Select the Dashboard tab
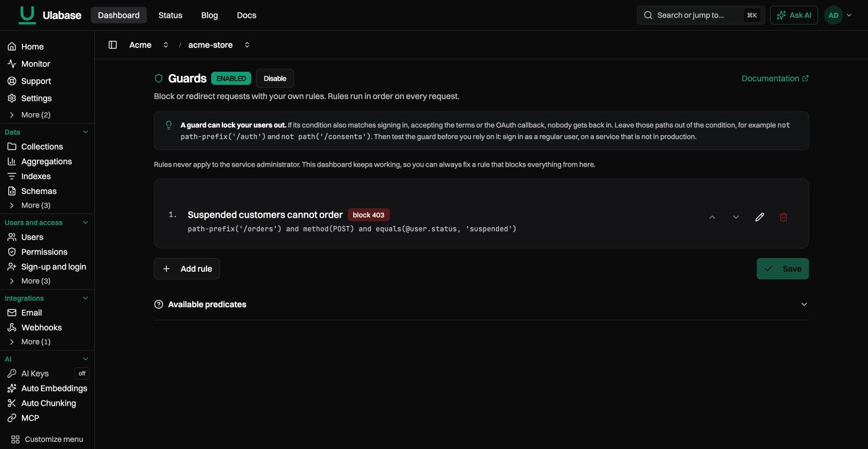 [119, 15]
